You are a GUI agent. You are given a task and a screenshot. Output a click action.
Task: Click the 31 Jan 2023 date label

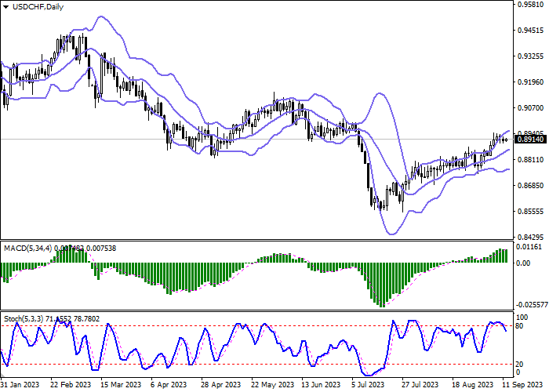click(20, 384)
